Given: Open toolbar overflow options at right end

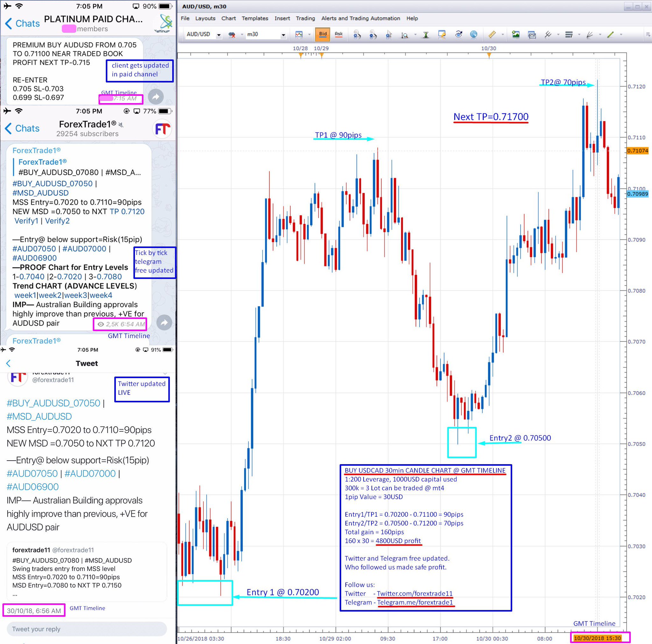Looking at the screenshot, I should point(648,34).
